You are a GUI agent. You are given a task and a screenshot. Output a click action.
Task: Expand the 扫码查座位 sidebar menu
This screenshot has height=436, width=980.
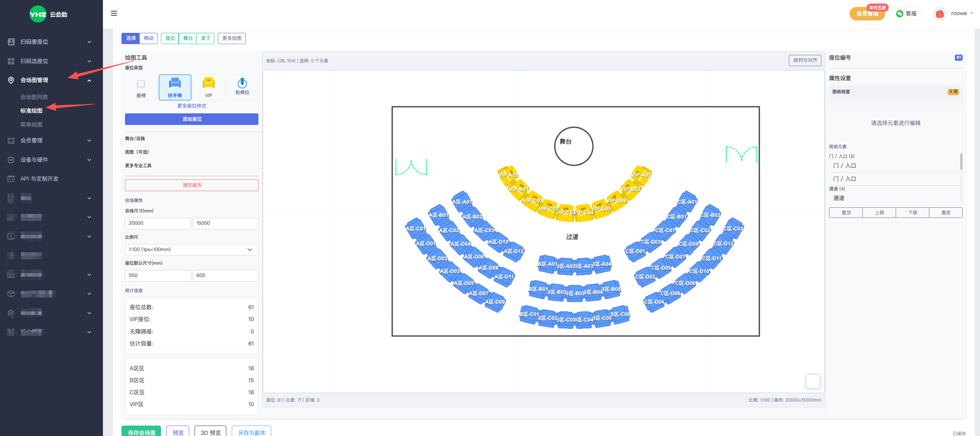coord(51,42)
